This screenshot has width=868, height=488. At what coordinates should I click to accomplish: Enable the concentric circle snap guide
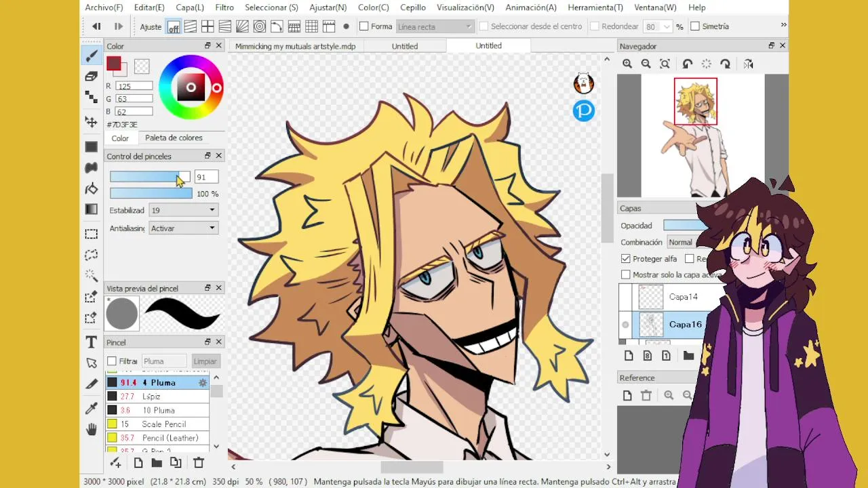[260, 26]
